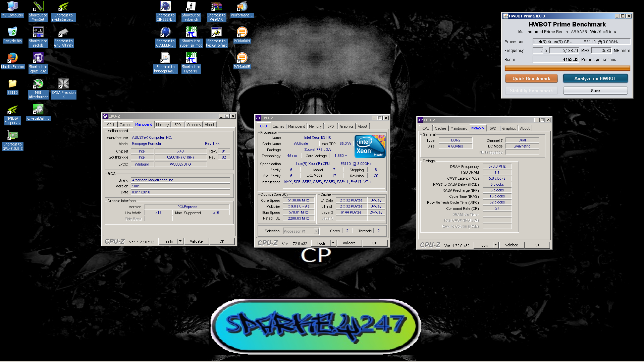Click Core Voltage 1.680 V value
The image size is (644, 362).
tap(340, 156)
